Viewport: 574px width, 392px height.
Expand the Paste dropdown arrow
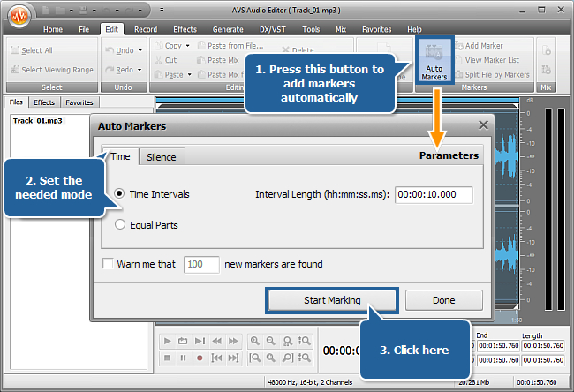pyautogui.click(x=189, y=75)
